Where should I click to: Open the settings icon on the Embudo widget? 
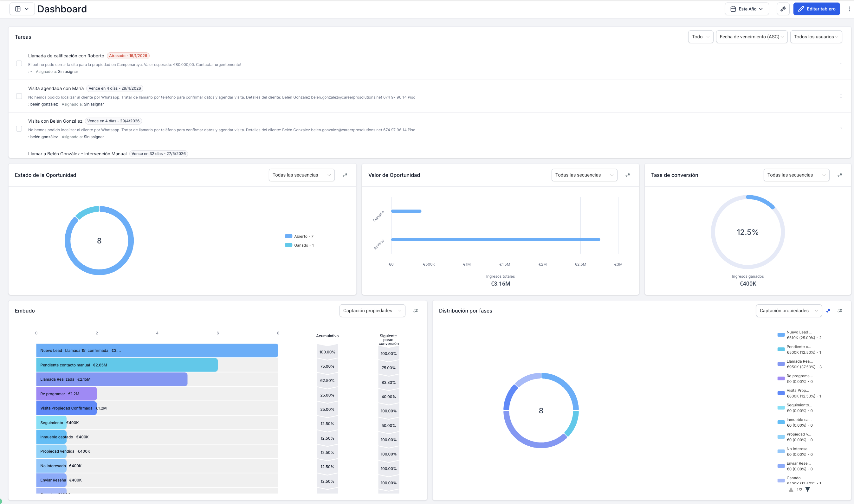pos(416,310)
